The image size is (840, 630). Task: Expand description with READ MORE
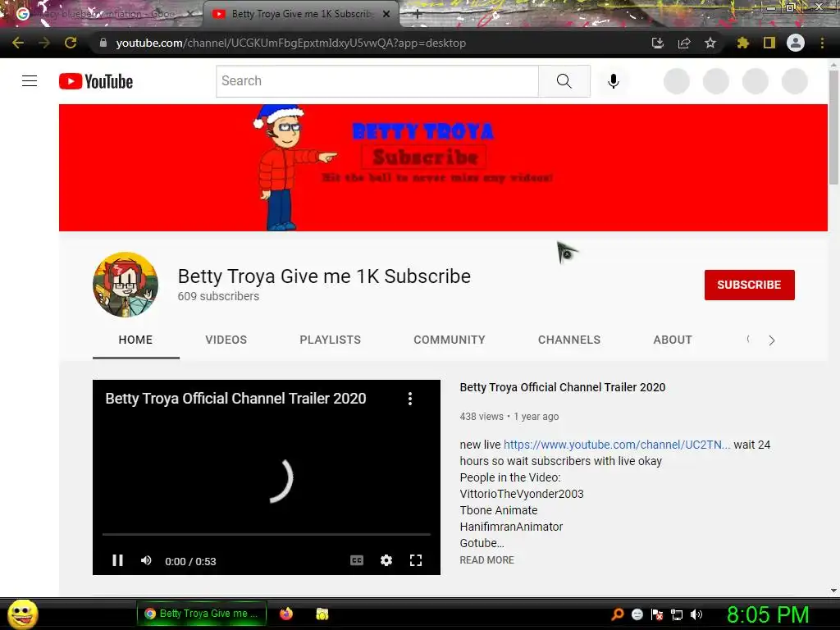point(487,559)
